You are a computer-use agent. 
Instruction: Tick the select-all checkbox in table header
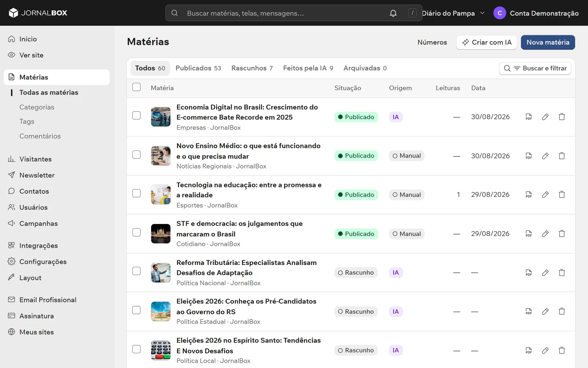tap(136, 87)
